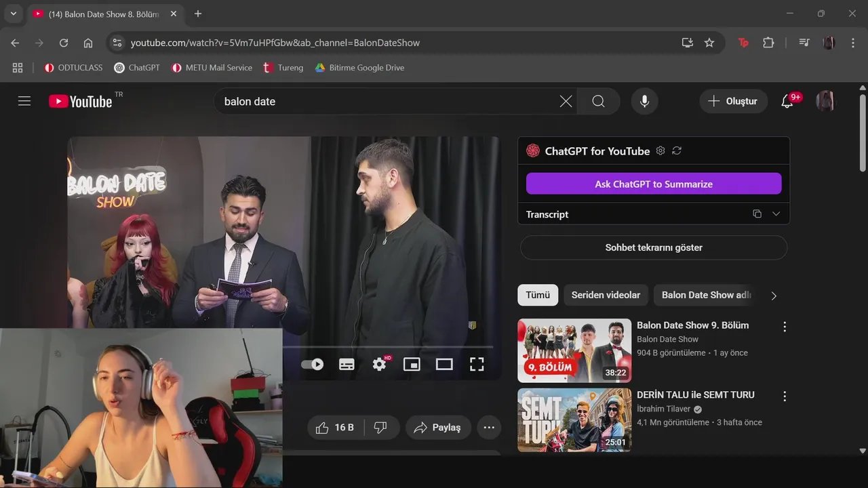Reload the current page
The height and width of the screenshot is (488, 868).
64,43
